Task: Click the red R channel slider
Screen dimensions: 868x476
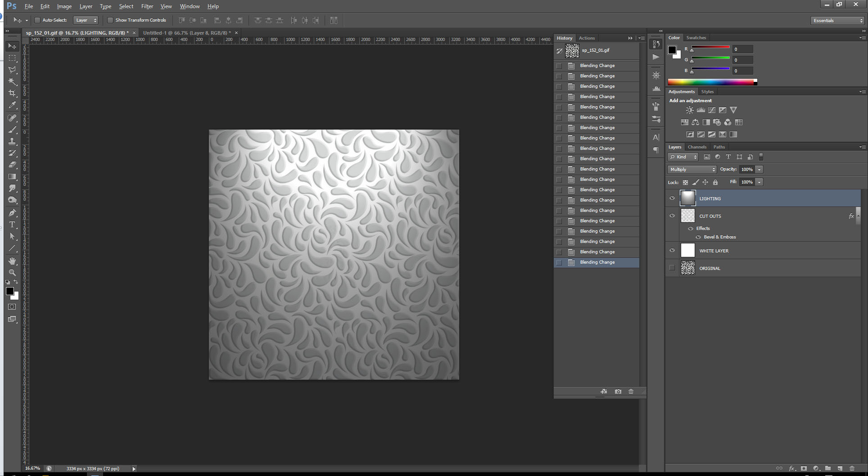Action: [710, 47]
